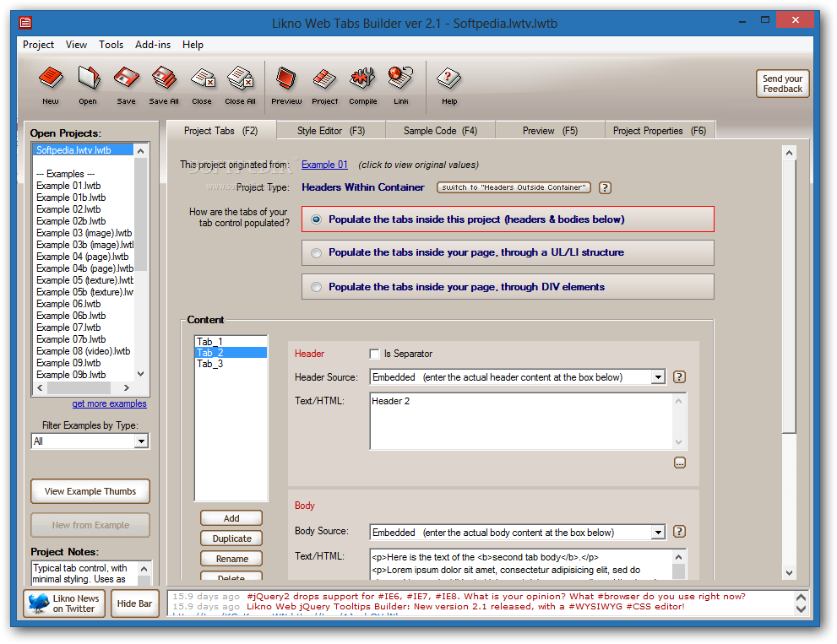Click Open Projects list scroll-down arrow

tap(141, 374)
